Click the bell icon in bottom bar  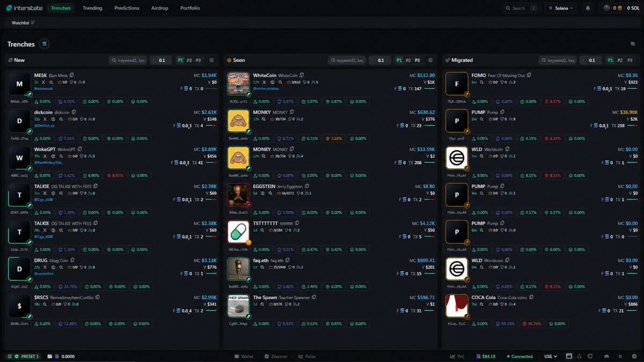tap(580, 356)
